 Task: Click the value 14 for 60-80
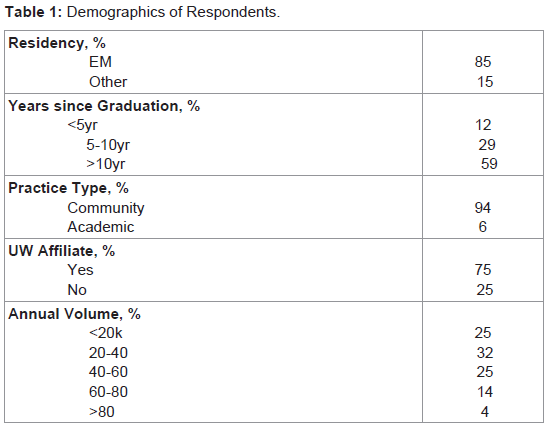click(x=485, y=392)
